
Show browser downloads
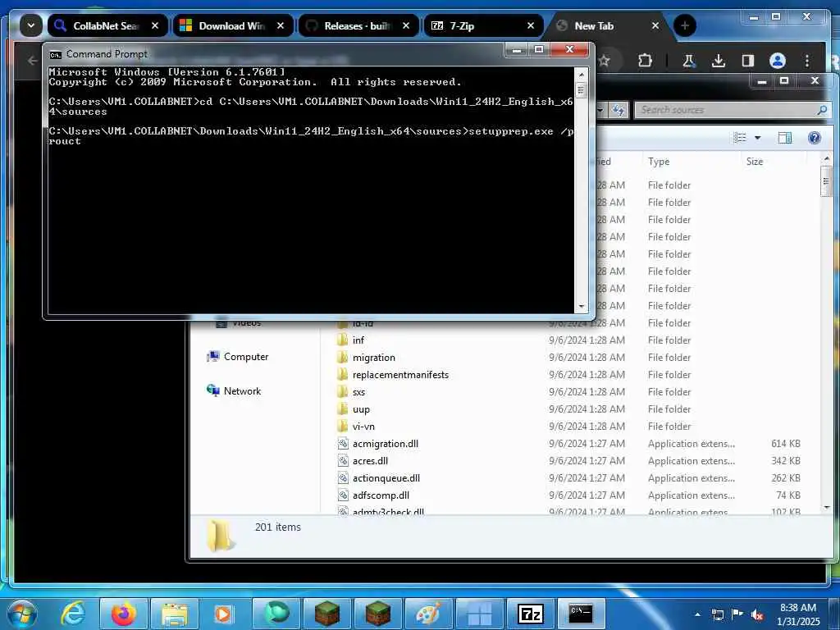point(719,61)
